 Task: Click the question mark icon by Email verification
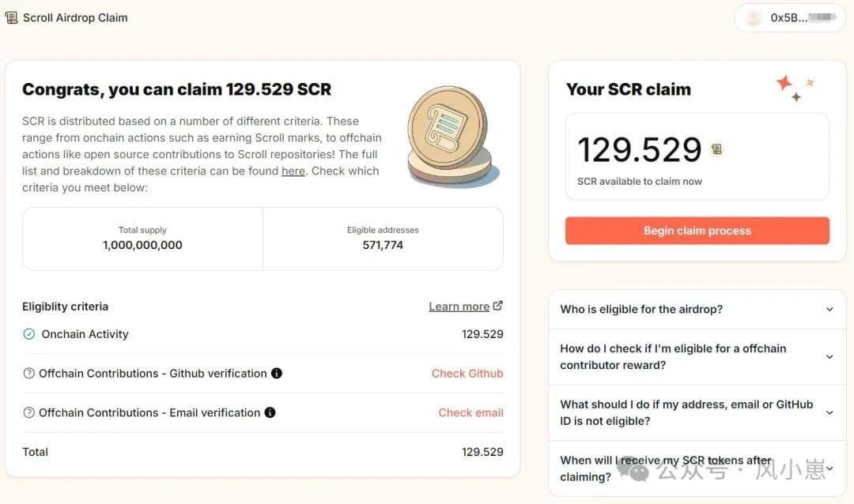pyautogui.click(x=29, y=412)
